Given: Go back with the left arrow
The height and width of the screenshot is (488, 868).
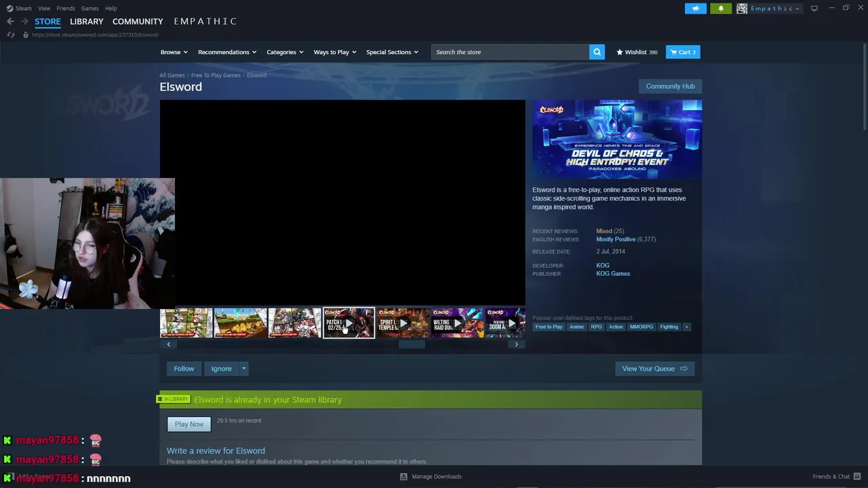Looking at the screenshot, I should coord(10,22).
